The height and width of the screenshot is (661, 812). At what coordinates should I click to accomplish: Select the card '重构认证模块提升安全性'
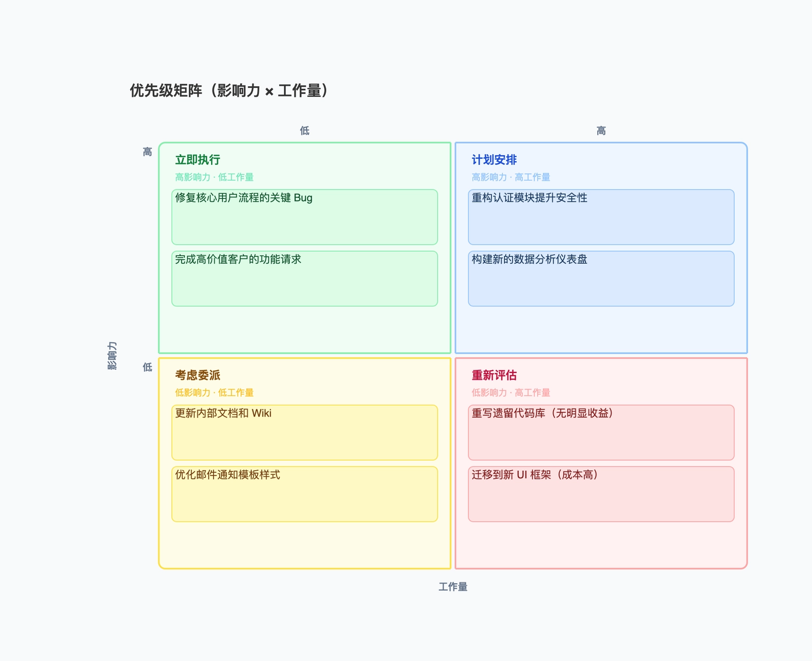click(x=600, y=217)
